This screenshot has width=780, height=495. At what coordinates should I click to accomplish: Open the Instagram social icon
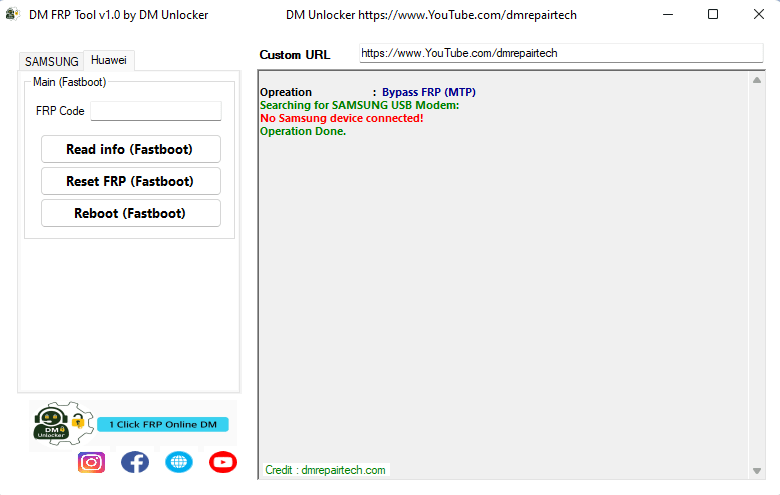coord(92,462)
